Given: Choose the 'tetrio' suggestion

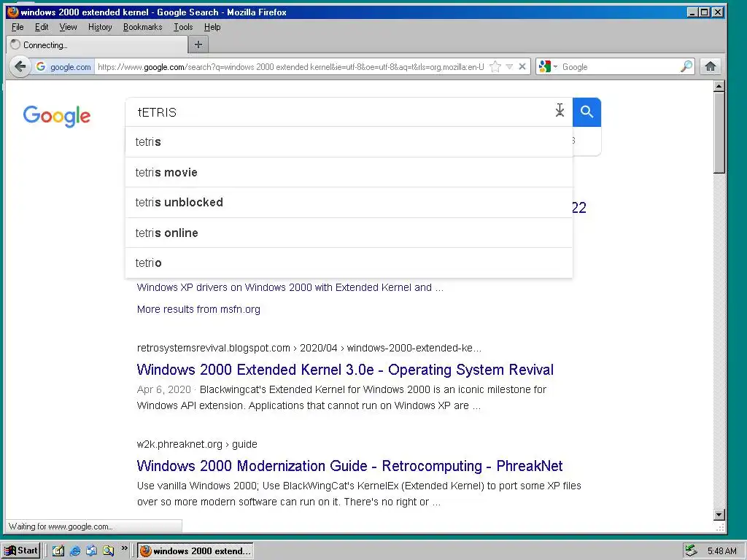Looking at the screenshot, I should pyautogui.click(x=349, y=262).
